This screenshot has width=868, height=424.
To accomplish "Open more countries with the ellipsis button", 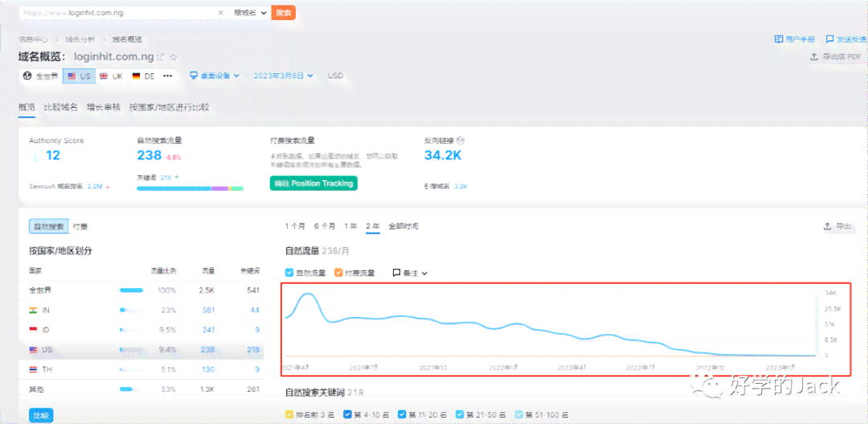I will [x=168, y=76].
